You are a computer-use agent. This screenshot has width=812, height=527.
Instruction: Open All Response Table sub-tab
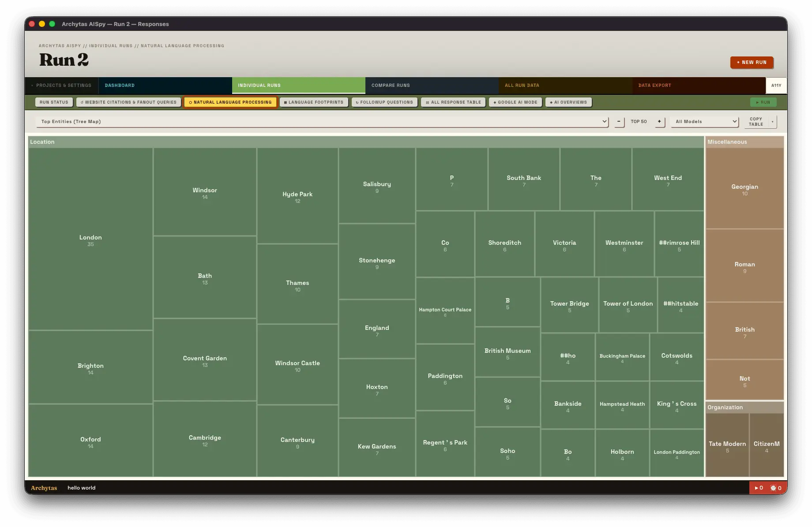click(453, 102)
